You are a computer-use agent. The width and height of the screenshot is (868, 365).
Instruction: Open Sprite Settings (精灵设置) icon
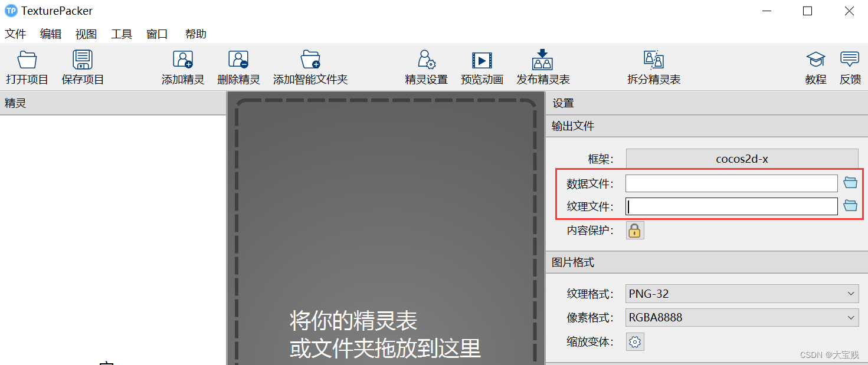click(x=426, y=60)
